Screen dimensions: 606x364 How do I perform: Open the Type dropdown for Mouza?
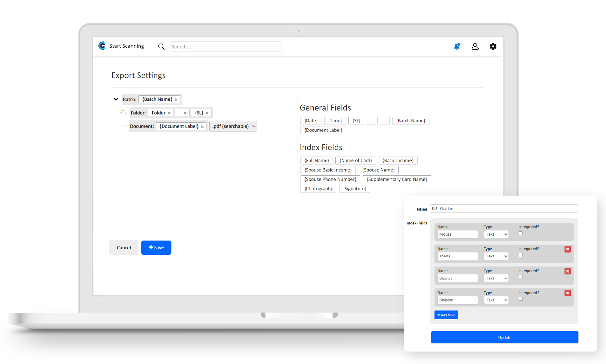[x=496, y=234]
